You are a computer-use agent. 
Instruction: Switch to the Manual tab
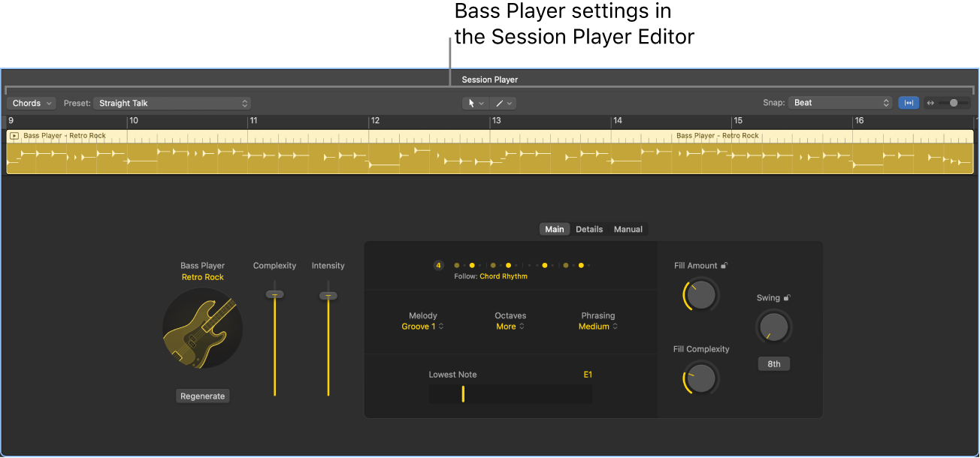coord(628,229)
